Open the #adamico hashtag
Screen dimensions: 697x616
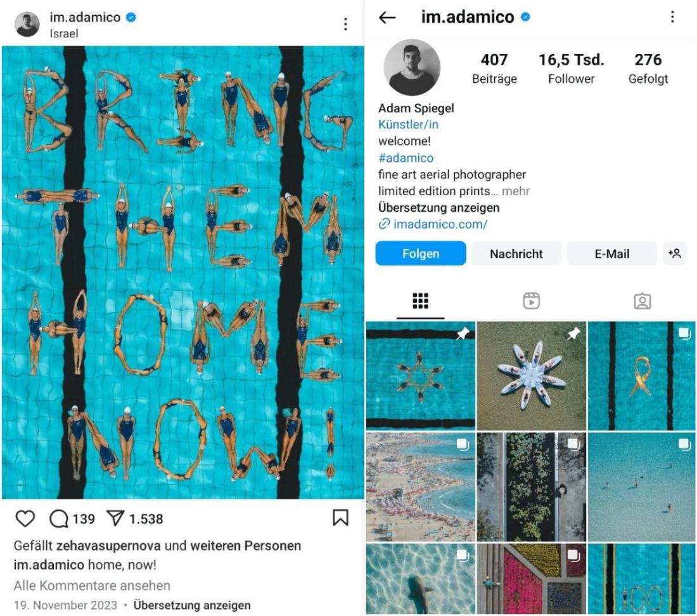(x=406, y=158)
